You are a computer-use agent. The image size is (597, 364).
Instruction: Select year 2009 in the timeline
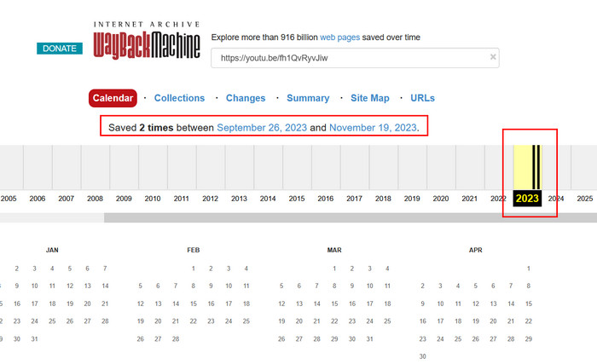point(124,199)
